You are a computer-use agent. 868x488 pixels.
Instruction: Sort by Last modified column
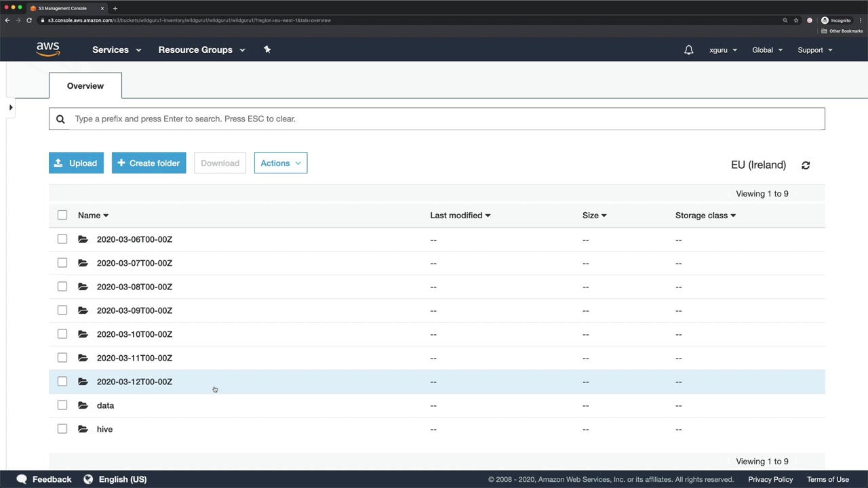click(460, 215)
